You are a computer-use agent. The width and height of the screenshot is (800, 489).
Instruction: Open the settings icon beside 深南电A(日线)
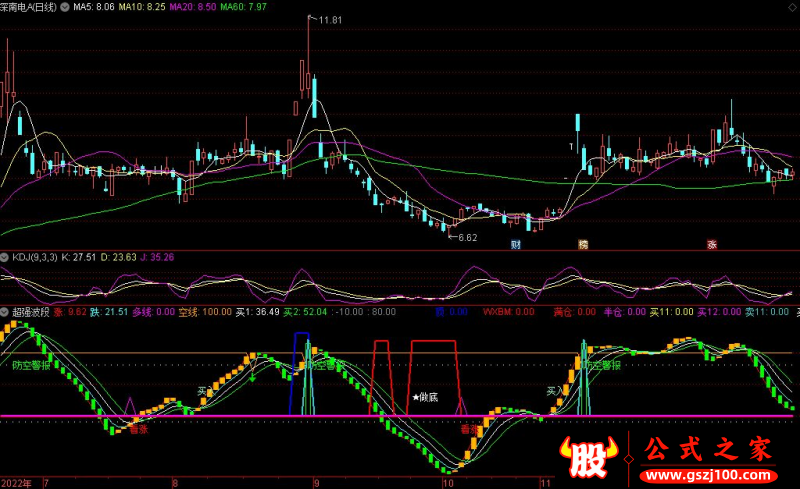click(67, 7)
